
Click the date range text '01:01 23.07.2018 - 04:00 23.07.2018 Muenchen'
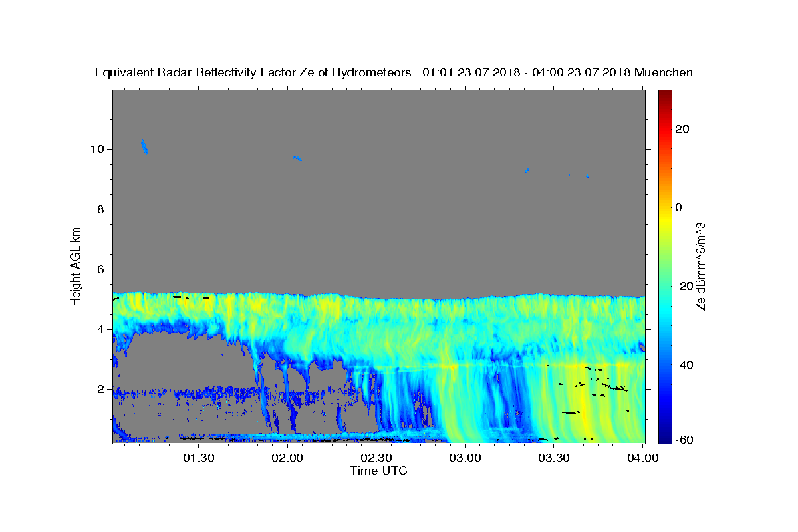(558, 73)
